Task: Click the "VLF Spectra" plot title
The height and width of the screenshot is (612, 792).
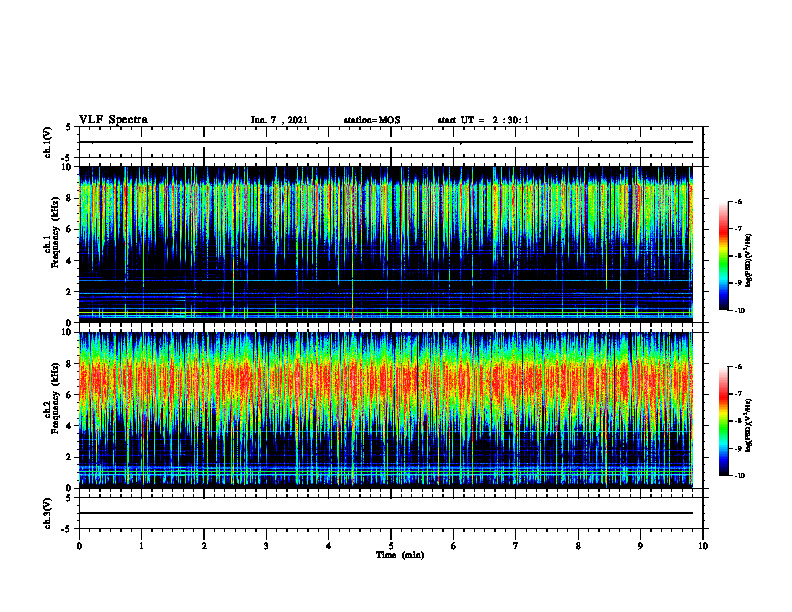Action: (113, 120)
